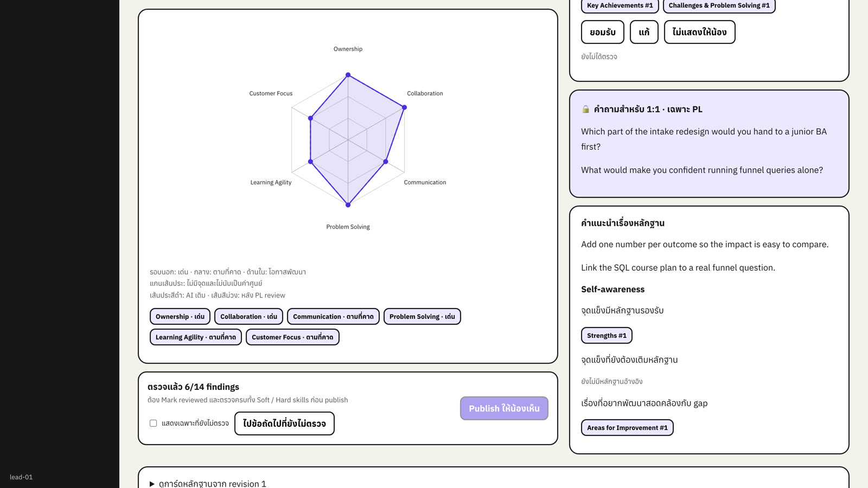Screen dimensions: 868x488
Task: Open the Strengths #1 evidence chip
Action: (607, 336)
